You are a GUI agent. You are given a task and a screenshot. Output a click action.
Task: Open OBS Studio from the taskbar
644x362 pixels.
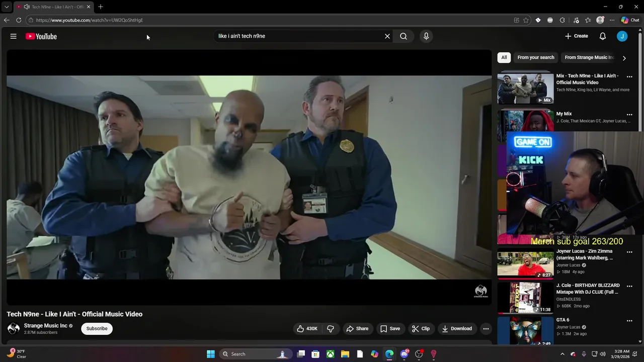tap(419, 354)
